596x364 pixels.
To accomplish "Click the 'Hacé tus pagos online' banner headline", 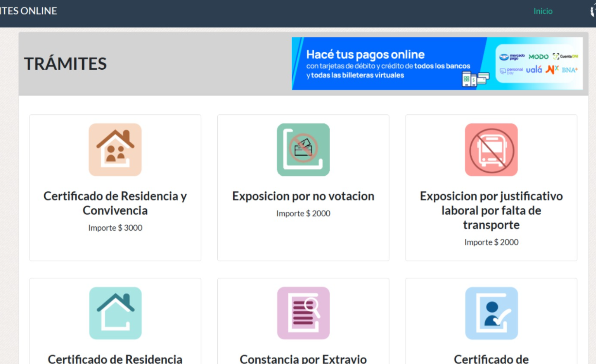I will pos(365,55).
